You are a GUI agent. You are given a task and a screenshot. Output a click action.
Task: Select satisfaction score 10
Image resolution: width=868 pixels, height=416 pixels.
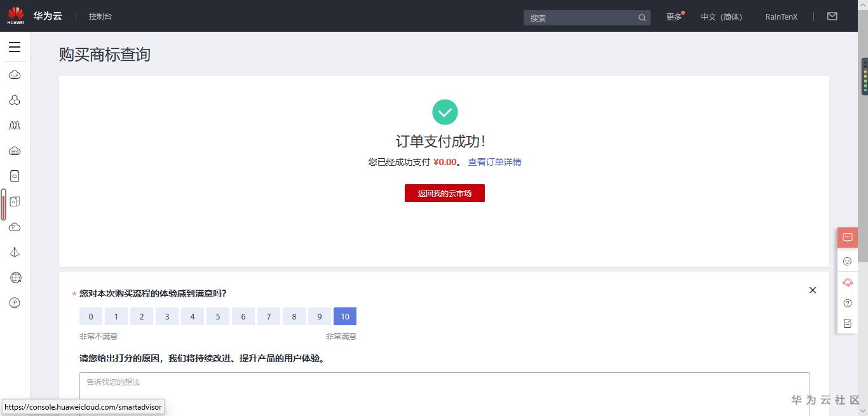(x=345, y=316)
